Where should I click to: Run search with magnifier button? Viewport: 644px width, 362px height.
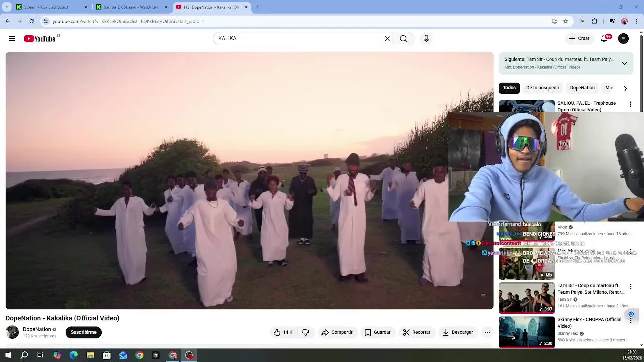tap(404, 39)
